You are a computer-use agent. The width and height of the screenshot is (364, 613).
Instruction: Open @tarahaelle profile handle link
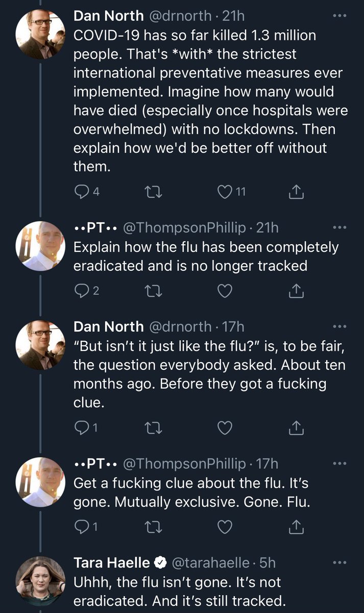(211, 563)
